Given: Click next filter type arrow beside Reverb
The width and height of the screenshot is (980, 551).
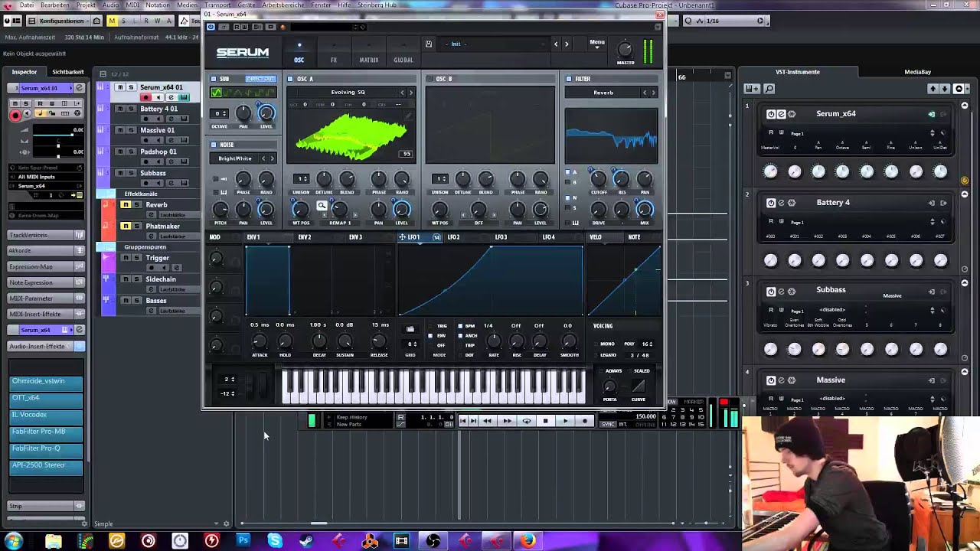Looking at the screenshot, I should coord(653,93).
